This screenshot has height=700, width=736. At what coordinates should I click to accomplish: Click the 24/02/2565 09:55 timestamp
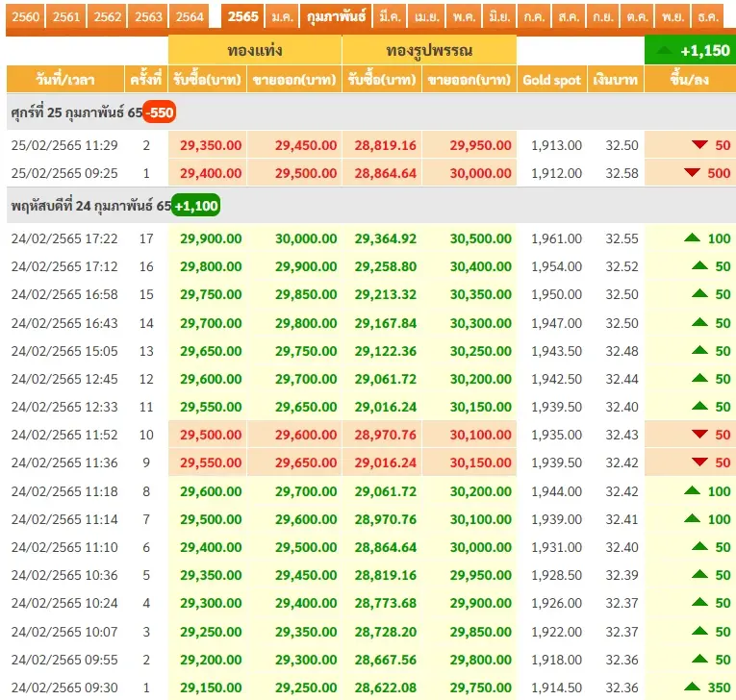[64, 661]
